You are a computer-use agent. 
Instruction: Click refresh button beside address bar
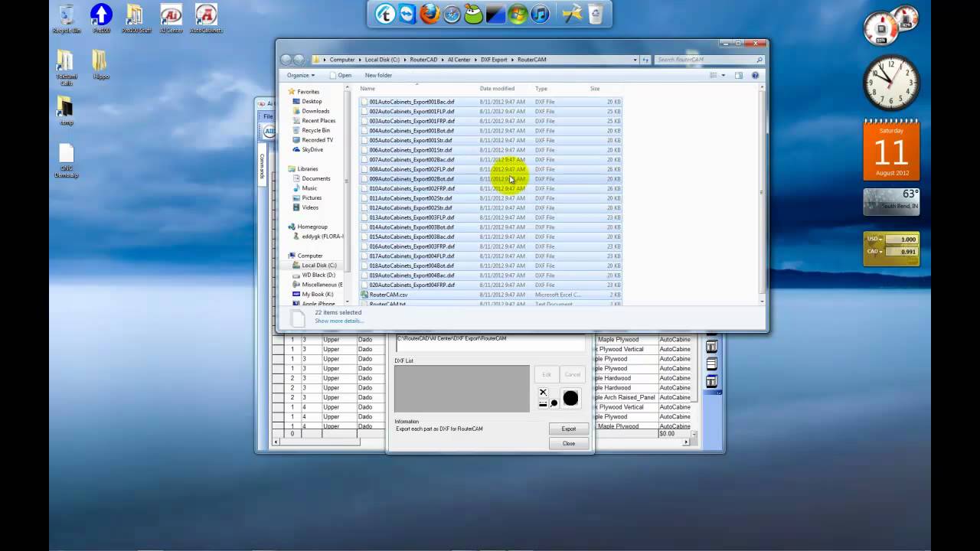[645, 59]
